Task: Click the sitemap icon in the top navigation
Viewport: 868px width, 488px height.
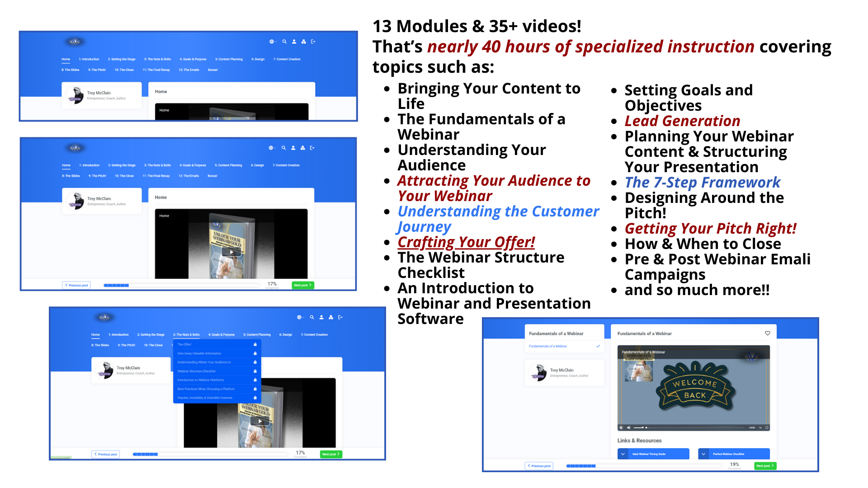Action: pos(304,42)
